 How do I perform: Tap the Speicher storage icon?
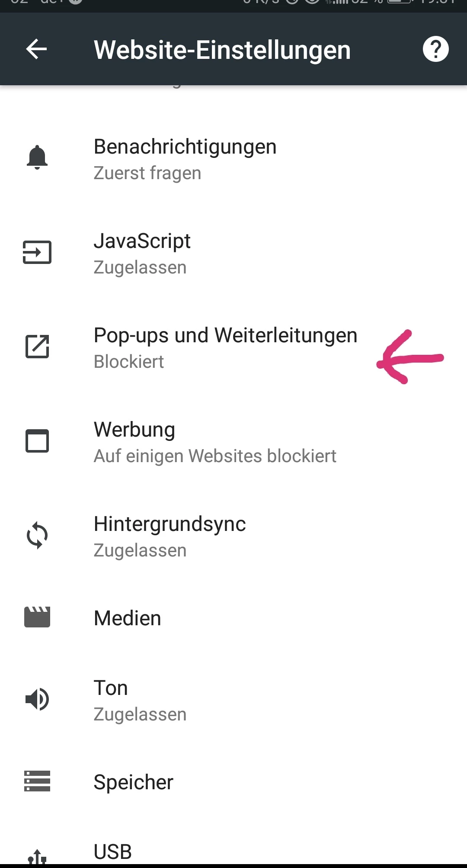click(x=37, y=781)
